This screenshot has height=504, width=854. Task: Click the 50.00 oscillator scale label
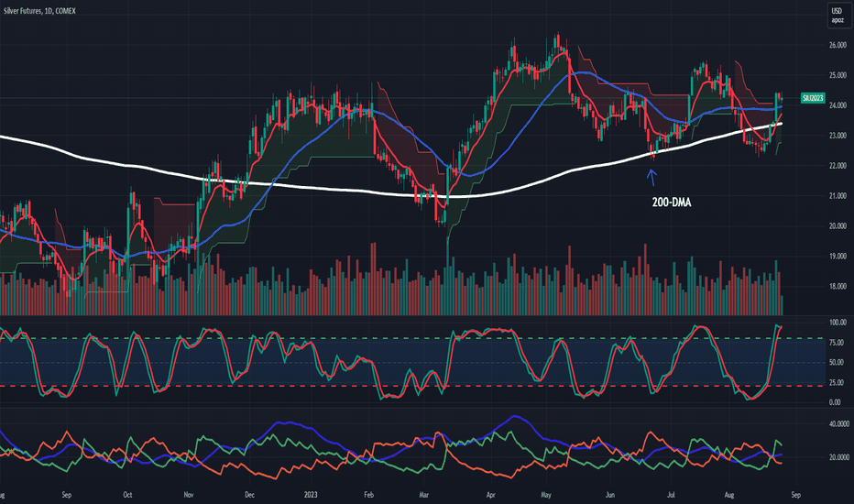click(x=837, y=362)
